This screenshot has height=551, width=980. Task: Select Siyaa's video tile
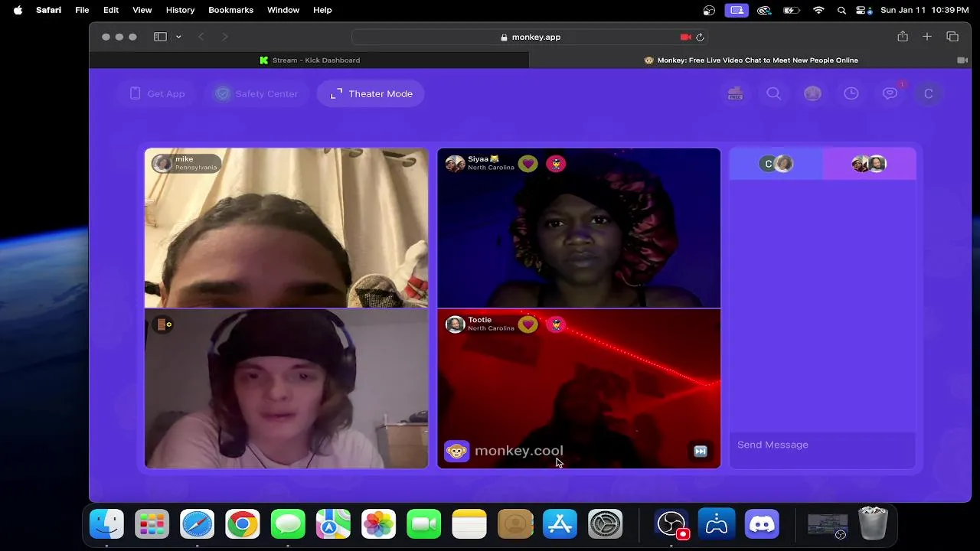pyautogui.click(x=579, y=227)
